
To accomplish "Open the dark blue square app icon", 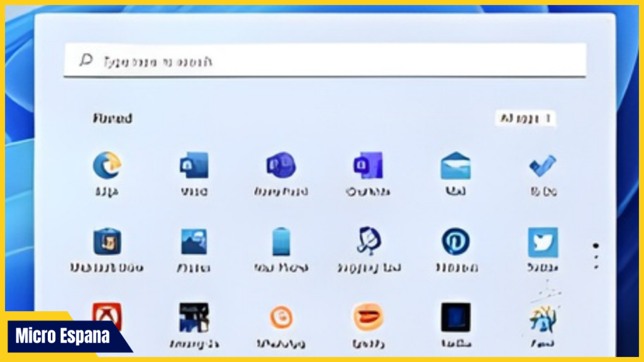I will point(455,317).
